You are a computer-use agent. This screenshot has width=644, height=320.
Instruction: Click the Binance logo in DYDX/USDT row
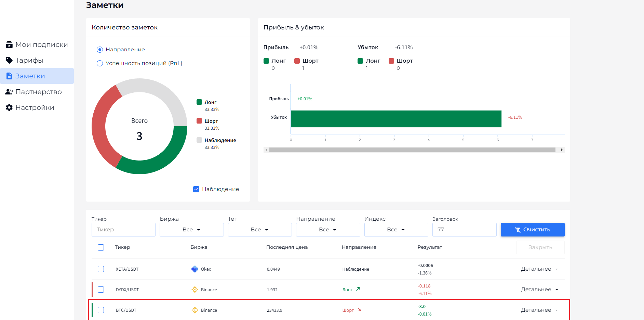195,290
